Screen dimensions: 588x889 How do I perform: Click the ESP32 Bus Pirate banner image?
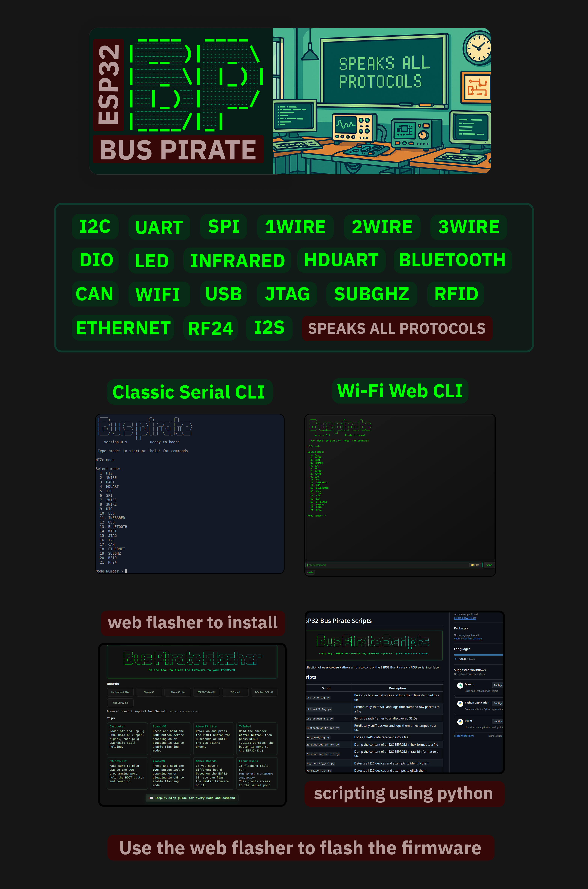pyautogui.click(x=289, y=101)
